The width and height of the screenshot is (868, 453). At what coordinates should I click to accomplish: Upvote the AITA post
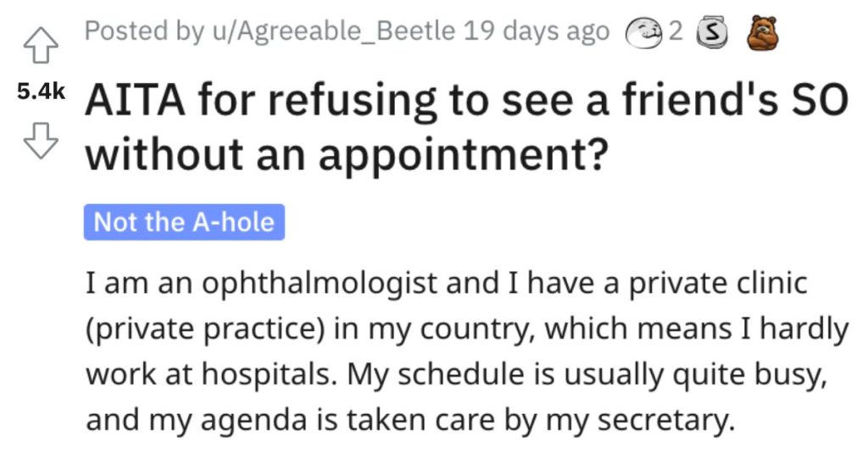click(41, 46)
